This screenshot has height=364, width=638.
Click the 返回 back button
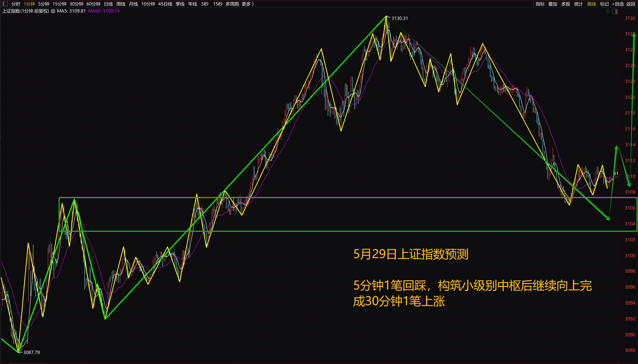tap(631, 4)
